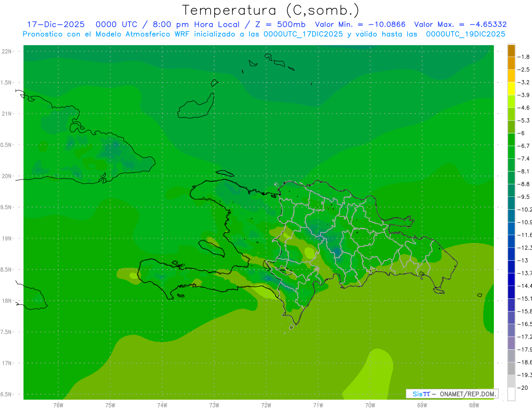Click the title "Temperatura (C,somb.)"
532x411 pixels.
[270, 10]
